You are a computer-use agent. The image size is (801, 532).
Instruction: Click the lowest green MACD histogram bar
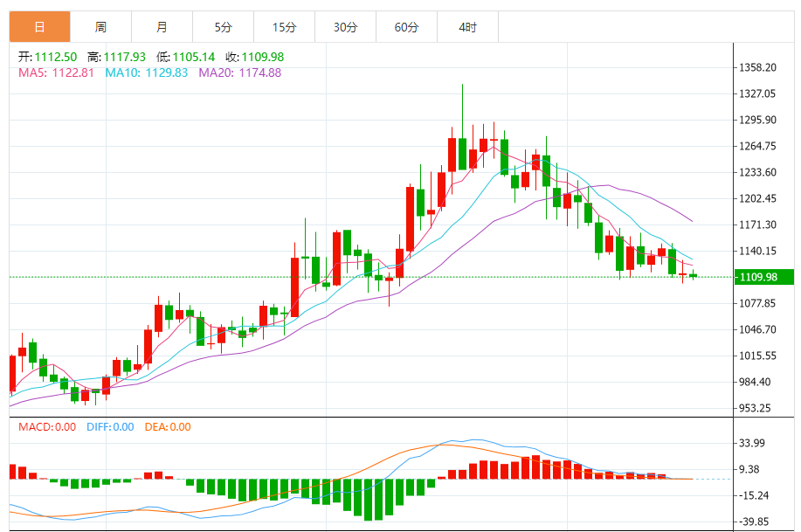(x=369, y=500)
